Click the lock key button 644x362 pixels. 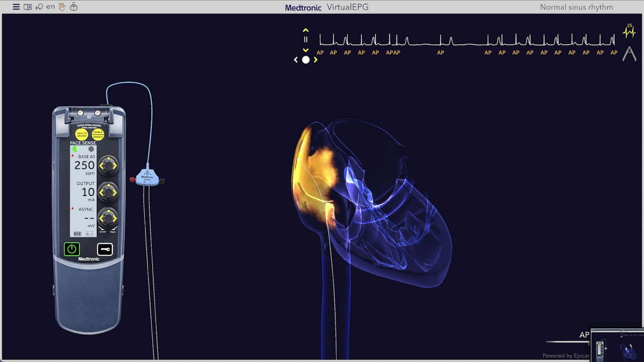(x=105, y=249)
